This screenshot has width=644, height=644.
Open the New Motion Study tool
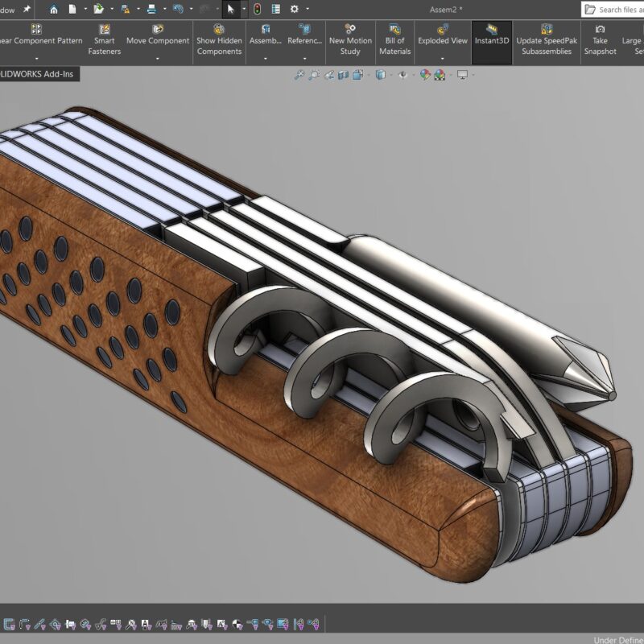coord(350,40)
